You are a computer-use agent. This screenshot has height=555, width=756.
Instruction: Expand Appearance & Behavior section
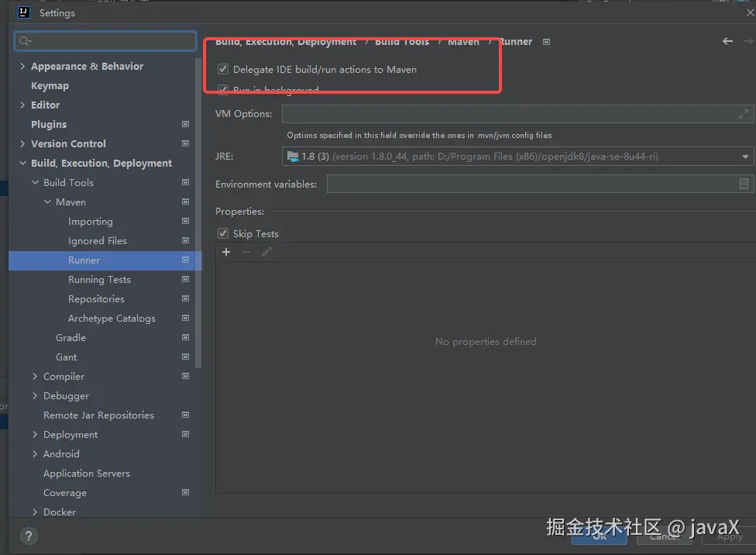pyautogui.click(x=22, y=66)
